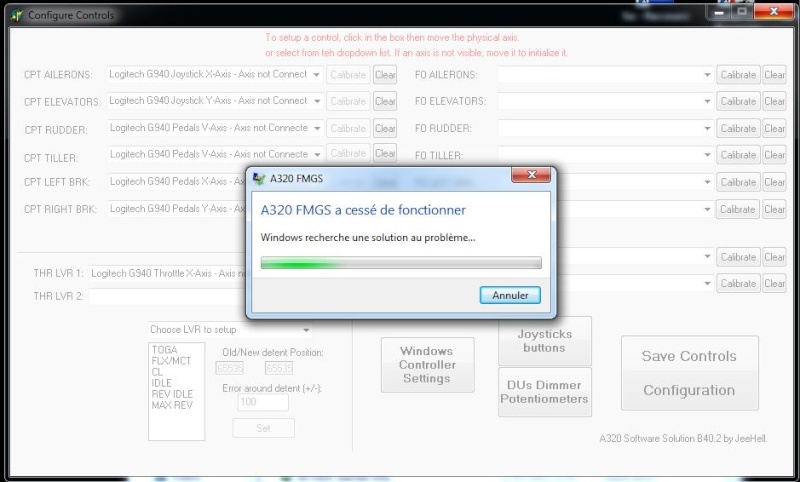
Task: Click the A320 FMGS dialog title icon
Action: tap(259, 179)
